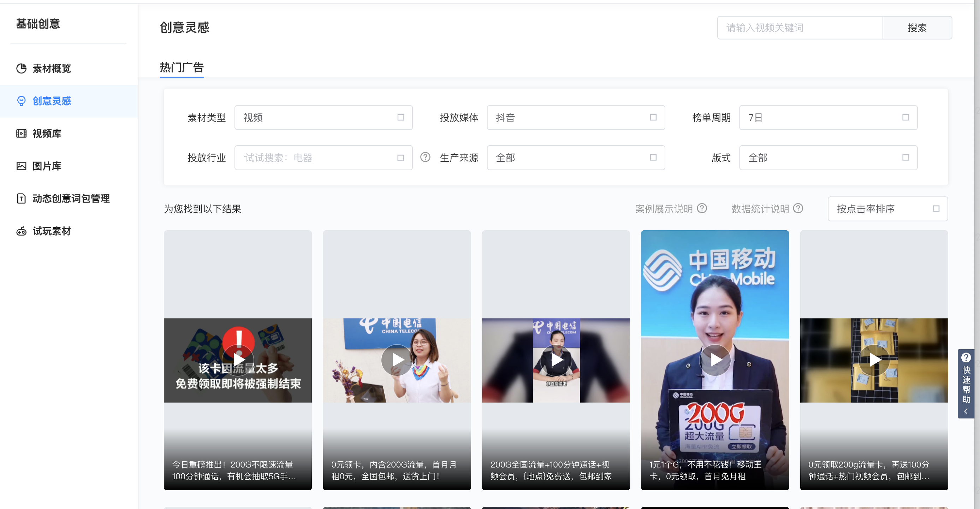980x509 pixels.
Task: Click the 搜索 button
Action: click(917, 28)
